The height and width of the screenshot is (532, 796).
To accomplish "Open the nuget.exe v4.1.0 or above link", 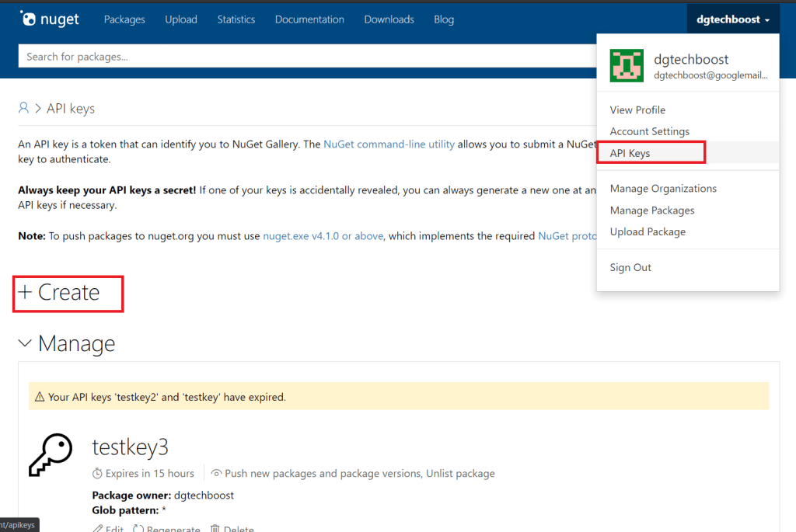I will pyautogui.click(x=323, y=236).
